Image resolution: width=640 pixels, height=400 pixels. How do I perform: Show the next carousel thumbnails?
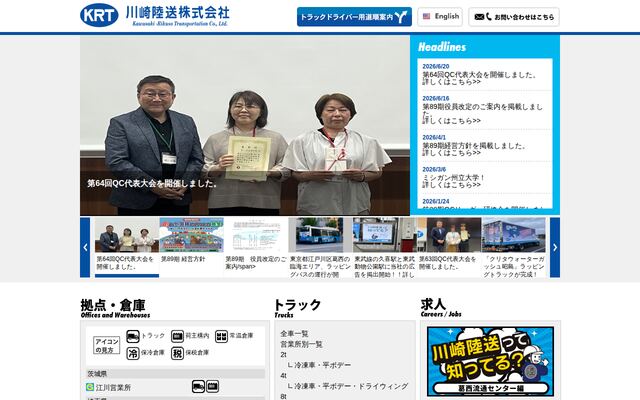tap(555, 247)
